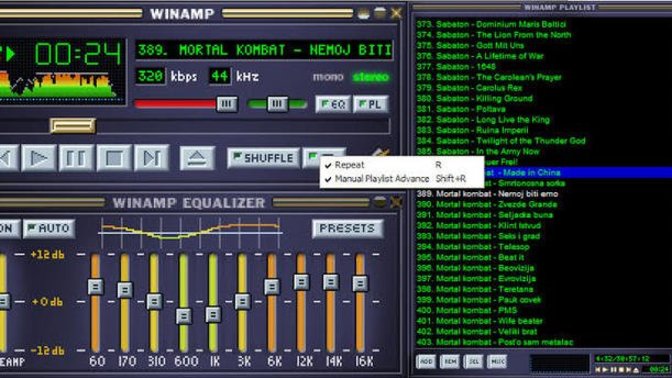Image resolution: width=672 pixels, height=378 pixels.
Task: Adjust the 170 Hz equalizer band slider
Action: [x=125, y=290]
